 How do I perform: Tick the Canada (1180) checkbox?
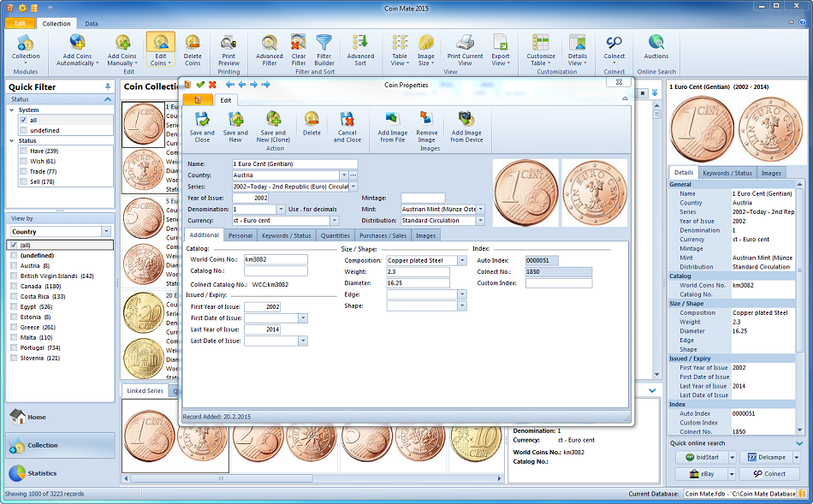pyautogui.click(x=14, y=286)
